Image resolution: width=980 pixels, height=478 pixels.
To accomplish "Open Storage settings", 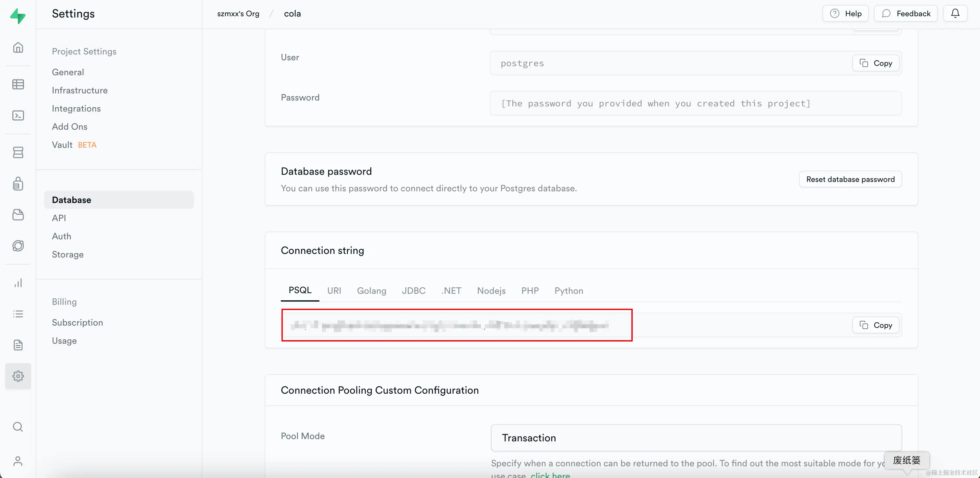I will point(68,254).
